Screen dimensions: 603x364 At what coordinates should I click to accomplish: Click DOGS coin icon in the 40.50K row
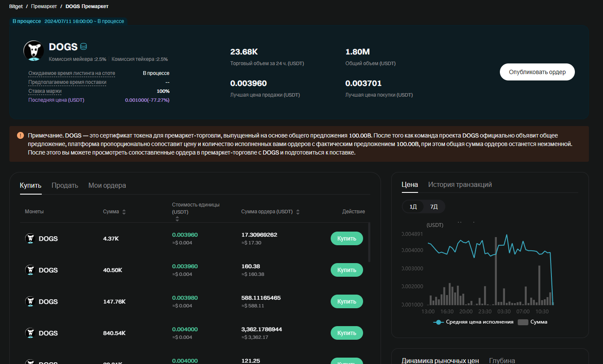[30, 270]
